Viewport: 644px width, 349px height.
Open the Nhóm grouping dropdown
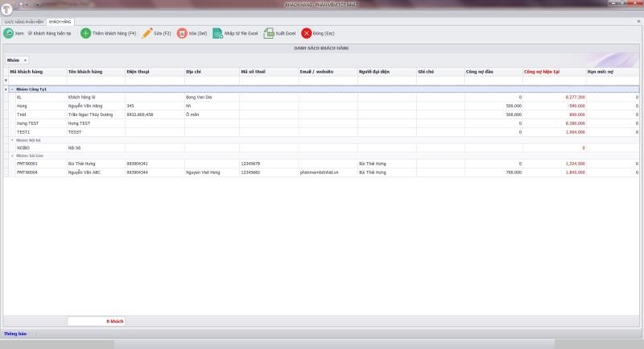[x=17, y=60]
